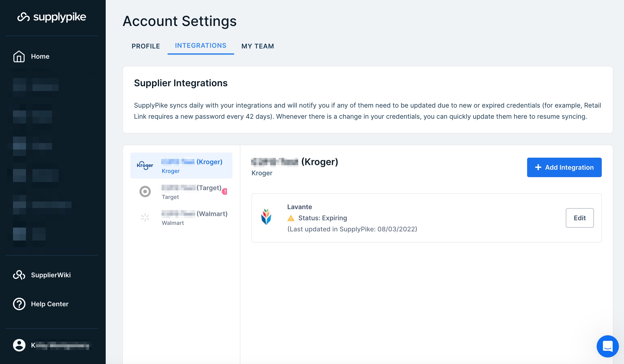Screen dimensions: 624x364
Task: Open the My Team tab
Action: (x=258, y=46)
